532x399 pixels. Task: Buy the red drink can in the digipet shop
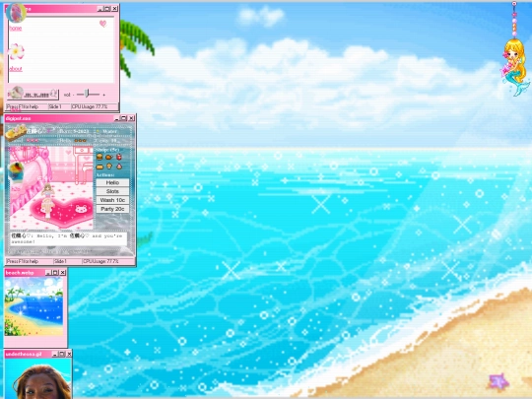(x=119, y=157)
